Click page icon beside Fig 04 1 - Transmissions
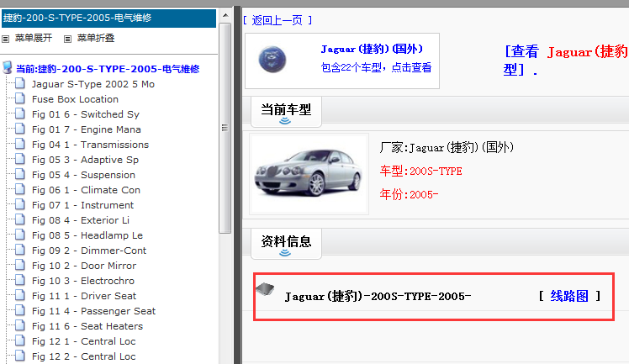 [19, 144]
